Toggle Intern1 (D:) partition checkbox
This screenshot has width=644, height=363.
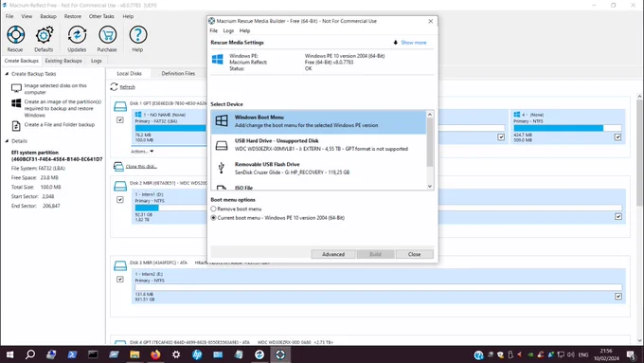pos(618,217)
